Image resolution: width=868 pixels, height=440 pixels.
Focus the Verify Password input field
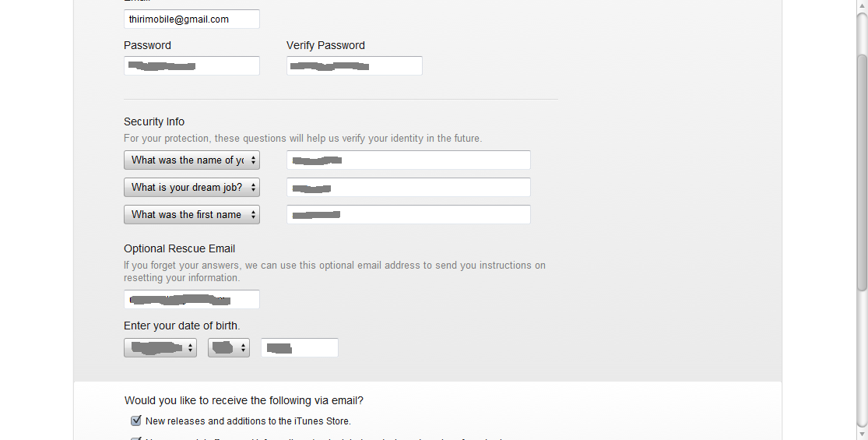point(354,66)
